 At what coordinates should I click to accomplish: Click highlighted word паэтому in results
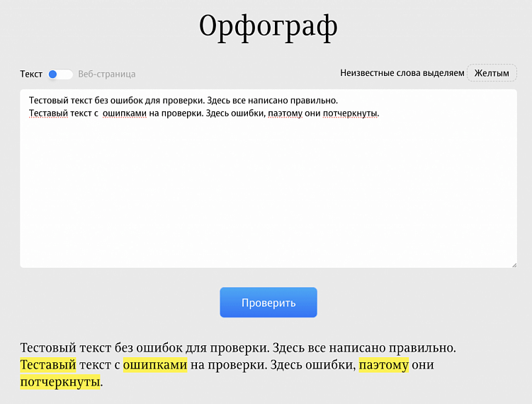pyautogui.click(x=384, y=364)
